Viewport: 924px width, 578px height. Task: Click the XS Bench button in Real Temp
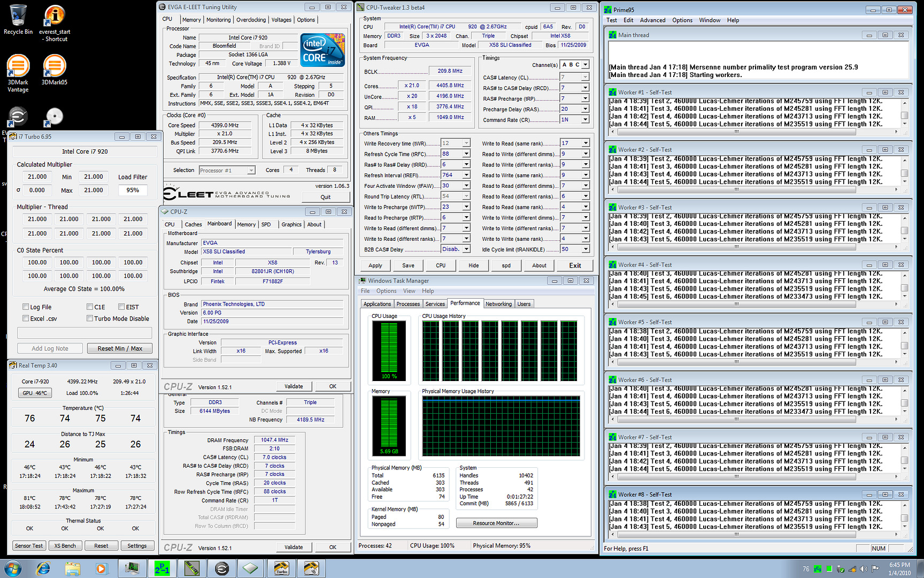[65, 546]
